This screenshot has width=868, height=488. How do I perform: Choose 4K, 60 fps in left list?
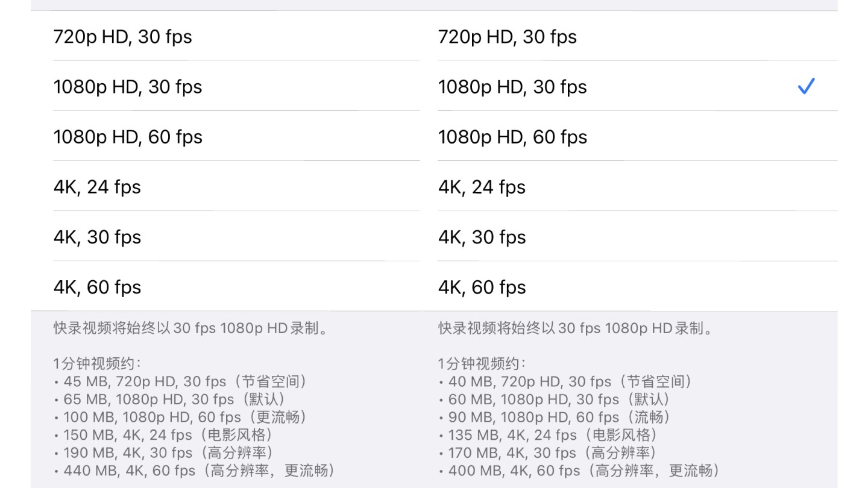click(x=225, y=286)
